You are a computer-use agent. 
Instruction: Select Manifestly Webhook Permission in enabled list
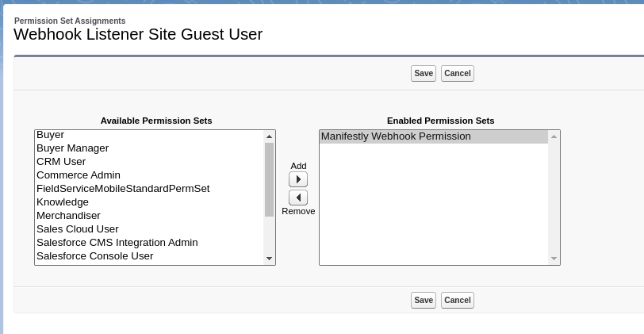tap(396, 136)
